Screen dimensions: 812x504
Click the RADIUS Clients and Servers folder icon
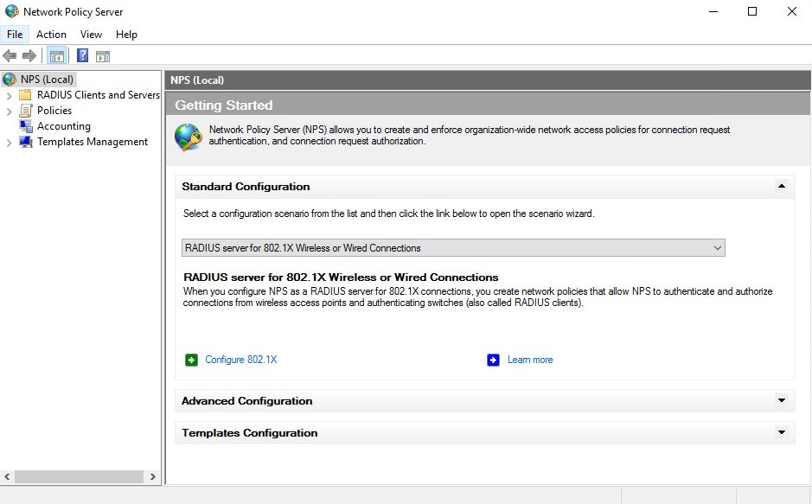pyautogui.click(x=25, y=95)
